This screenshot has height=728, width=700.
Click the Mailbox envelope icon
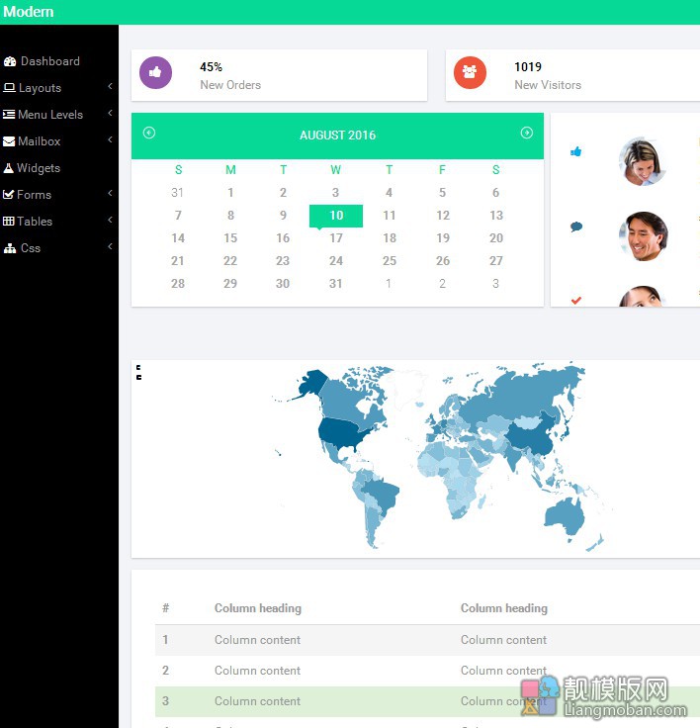tap(9, 141)
